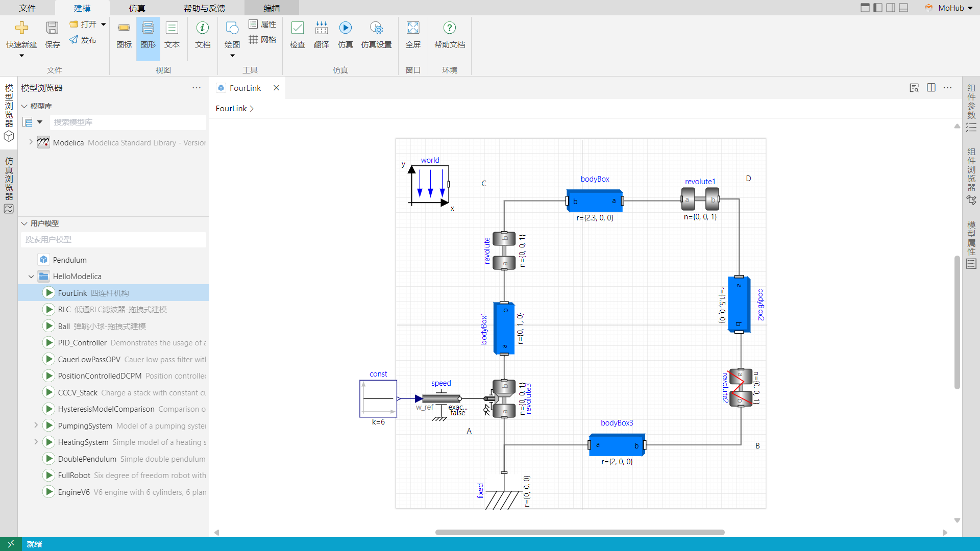Click the 仿真浏览器 sidebar icon
This screenshot has height=551, width=980.
click(9, 209)
